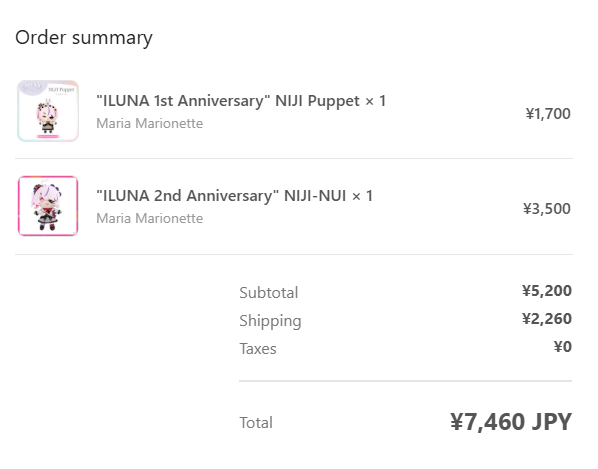This screenshot has height=469, width=598.
Task: Click the ¥1,700 item price
Action: 548,114
